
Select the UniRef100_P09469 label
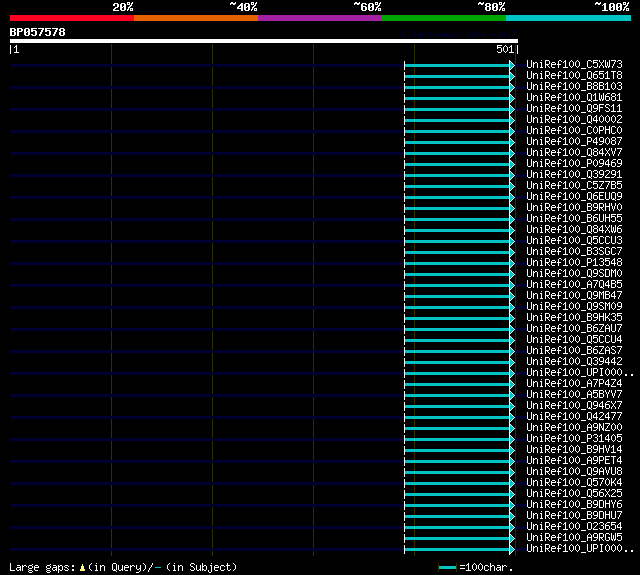(574, 164)
